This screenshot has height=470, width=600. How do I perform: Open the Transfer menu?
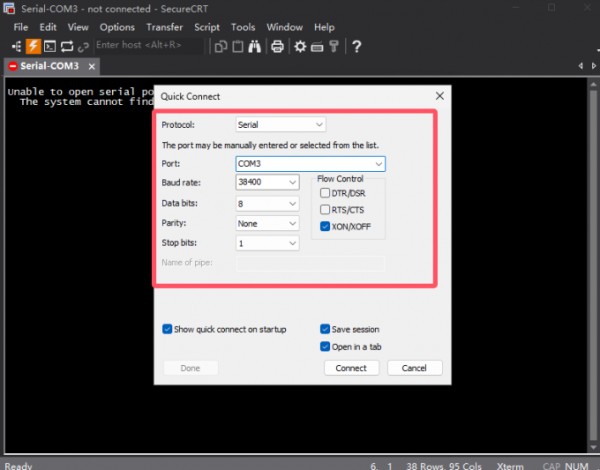pyautogui.click(x=165, y=27)
